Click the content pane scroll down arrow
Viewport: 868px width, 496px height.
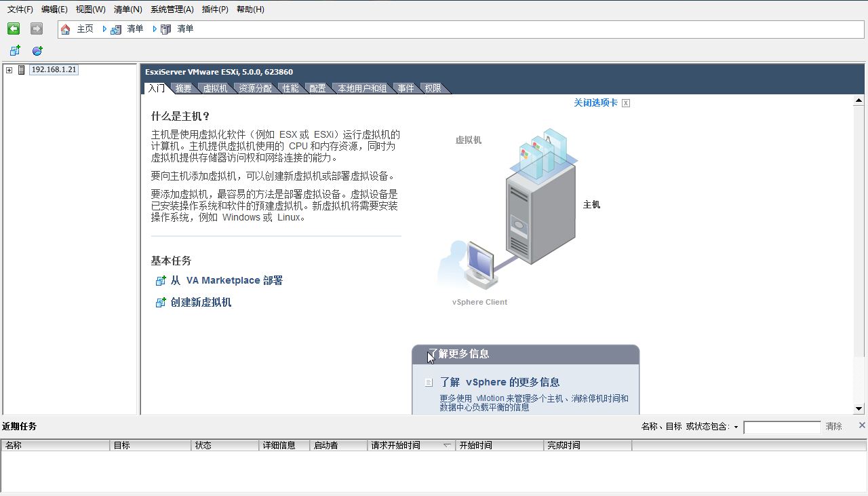pyautogui.click(x=859, y=409)
